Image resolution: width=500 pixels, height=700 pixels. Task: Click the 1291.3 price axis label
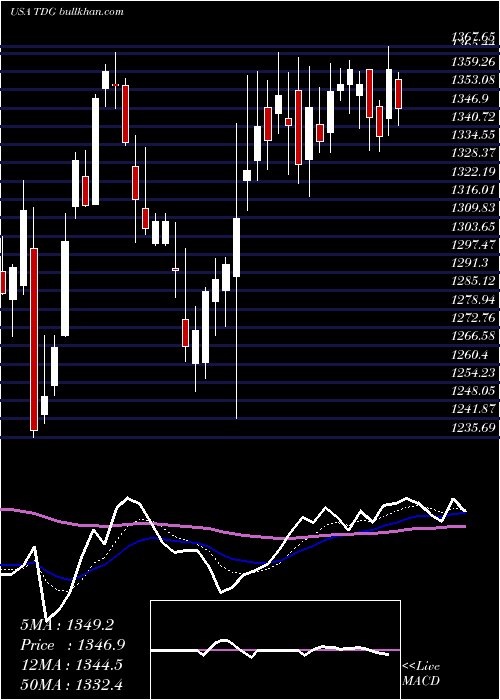471,262
